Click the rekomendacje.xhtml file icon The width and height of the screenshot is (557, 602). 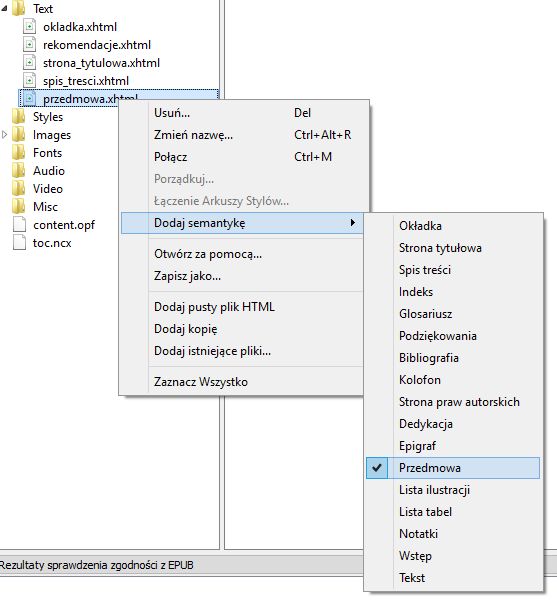29,45
